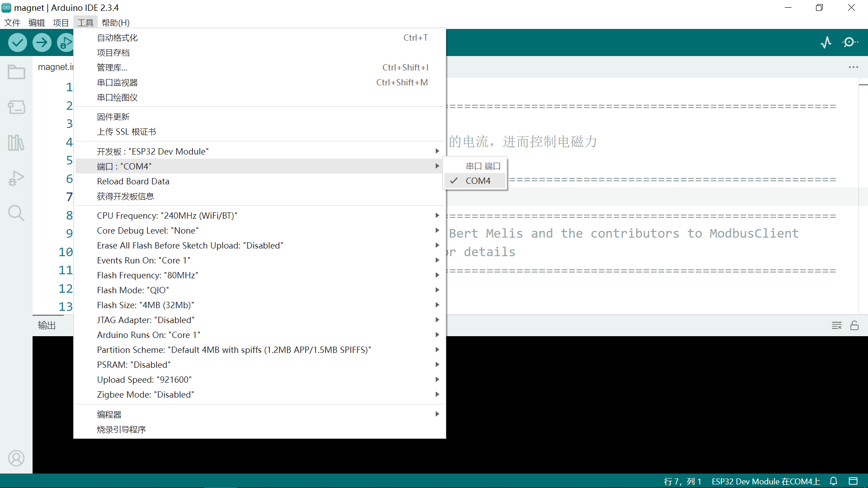Open Serial Monitor icon at top right
This screenshot has width=868, height=488.
pos(850,42)
